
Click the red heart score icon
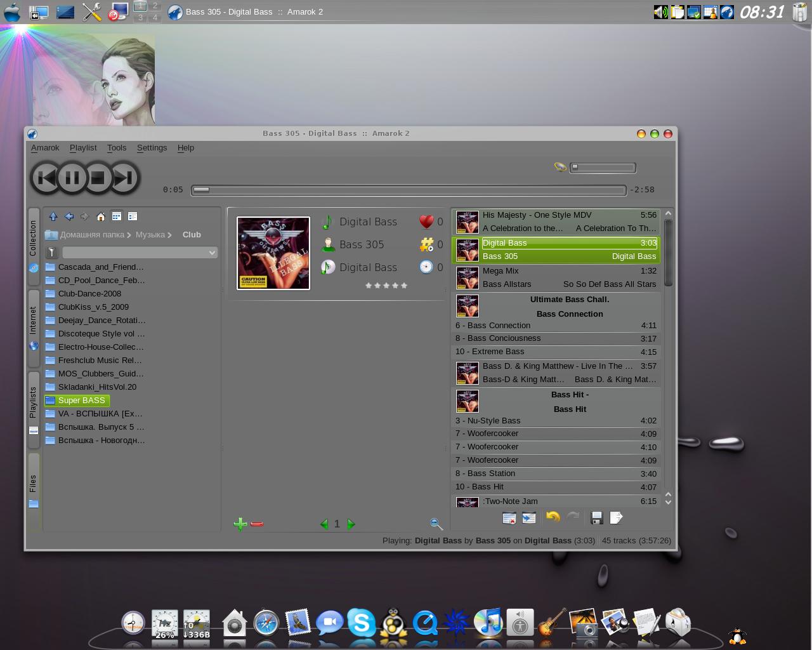pos(426,222)
